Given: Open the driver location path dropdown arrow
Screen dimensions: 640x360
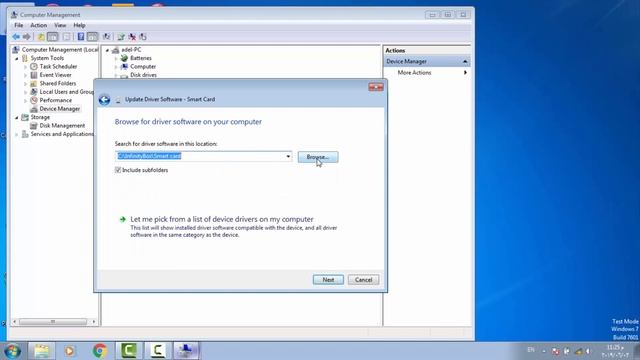Looking at the screenshot, I should [x=288, y=156].
